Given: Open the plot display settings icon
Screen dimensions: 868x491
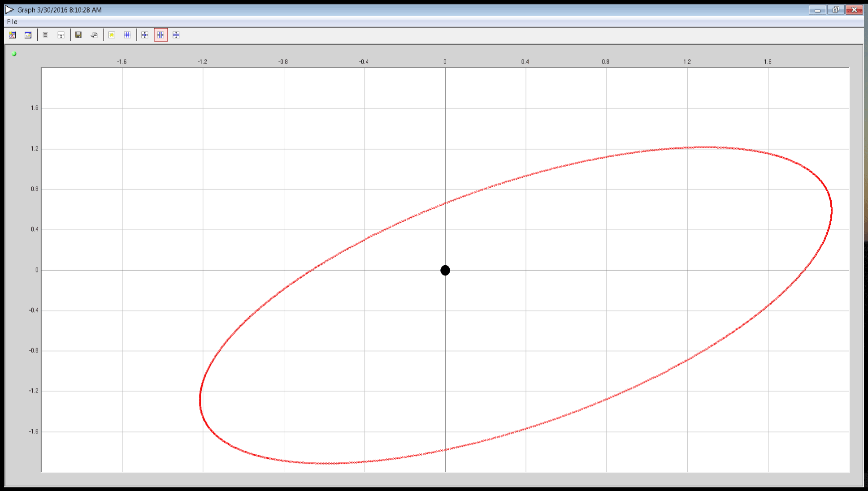Looking at the screenshot, I should tap(28, 35).
